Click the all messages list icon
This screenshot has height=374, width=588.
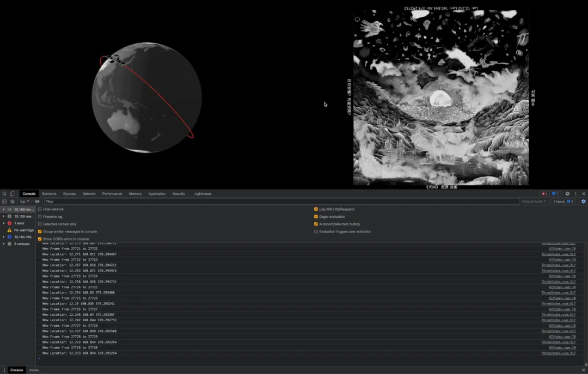[x=9, y=209]
